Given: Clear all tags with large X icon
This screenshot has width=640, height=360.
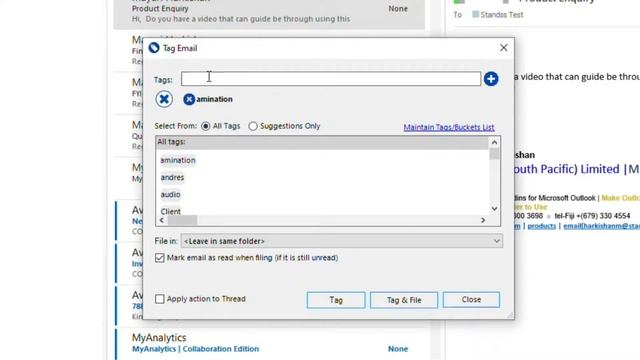Looking at the screenshot, I should pyautogui.click(x=164, y=99).
